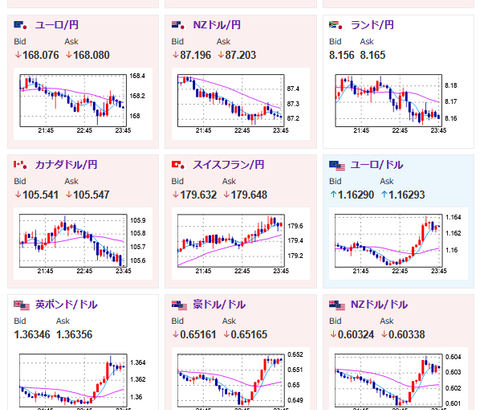The width and height of the screenshot is (480, 410).
Task: View the Swiss franc/Yen candlestick chart
Action: coord(241,243)
